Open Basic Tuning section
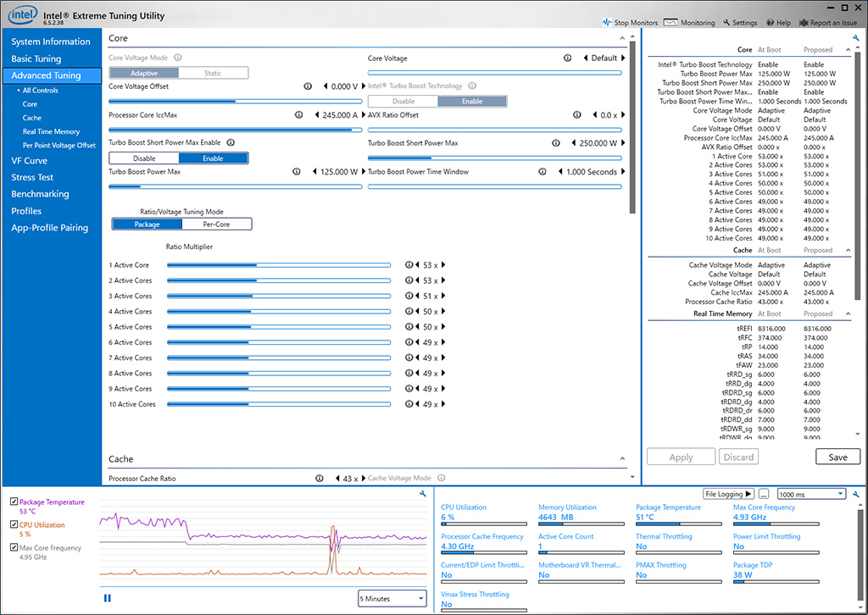The image size is (868, 615). pos(36,58)
